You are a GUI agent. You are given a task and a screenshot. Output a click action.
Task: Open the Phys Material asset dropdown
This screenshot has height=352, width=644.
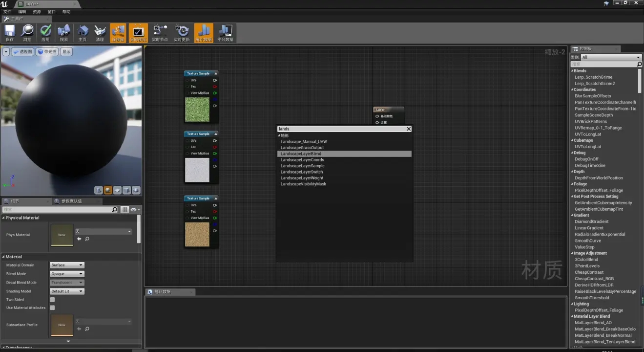click(104, 231)
